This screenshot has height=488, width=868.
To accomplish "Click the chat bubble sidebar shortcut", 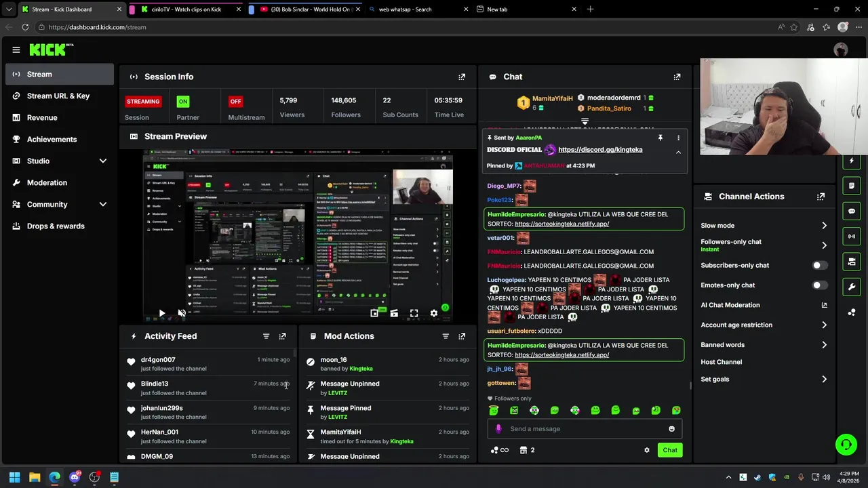I will click(852, 211).
